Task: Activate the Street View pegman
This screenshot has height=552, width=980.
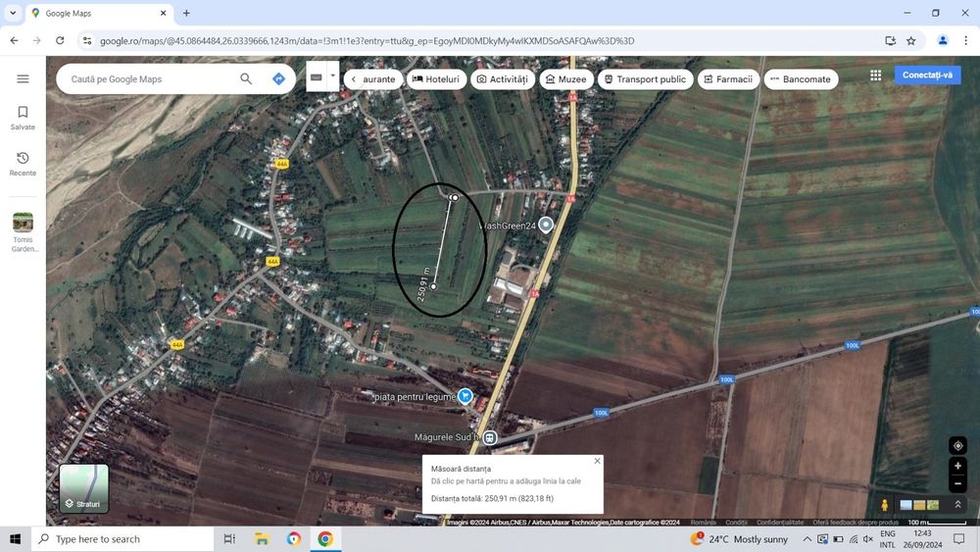Action: coord(884,505)
